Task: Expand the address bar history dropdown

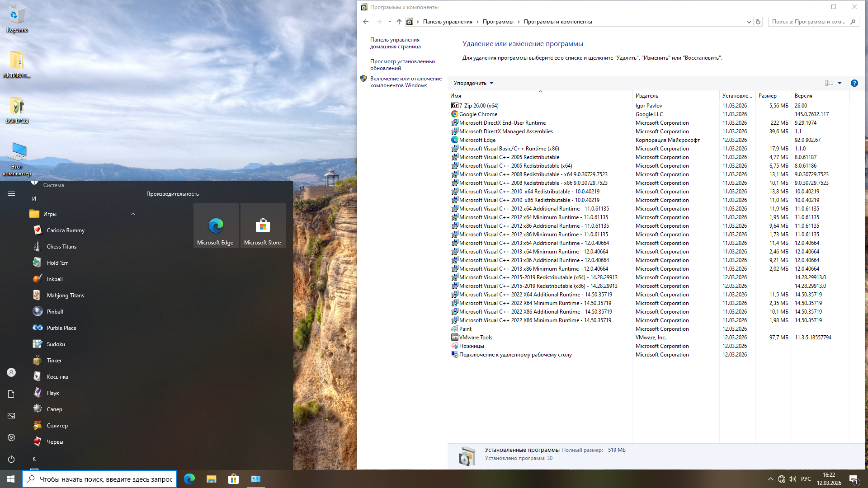Action: (749, 22)
